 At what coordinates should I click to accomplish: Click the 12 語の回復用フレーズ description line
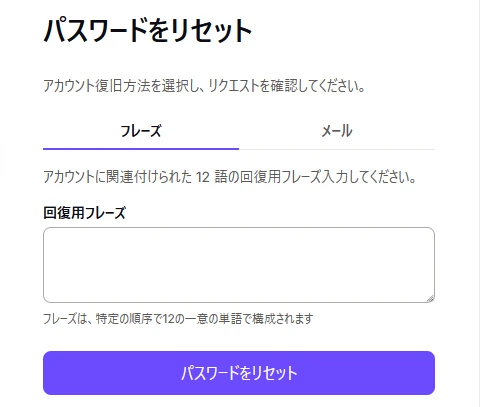point(230,177)
